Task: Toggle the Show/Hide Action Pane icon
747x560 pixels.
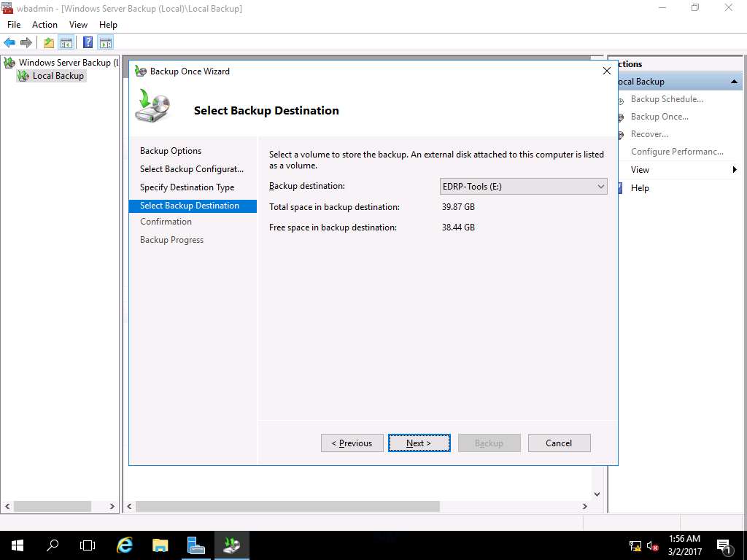Action: [x=106, y=43]
